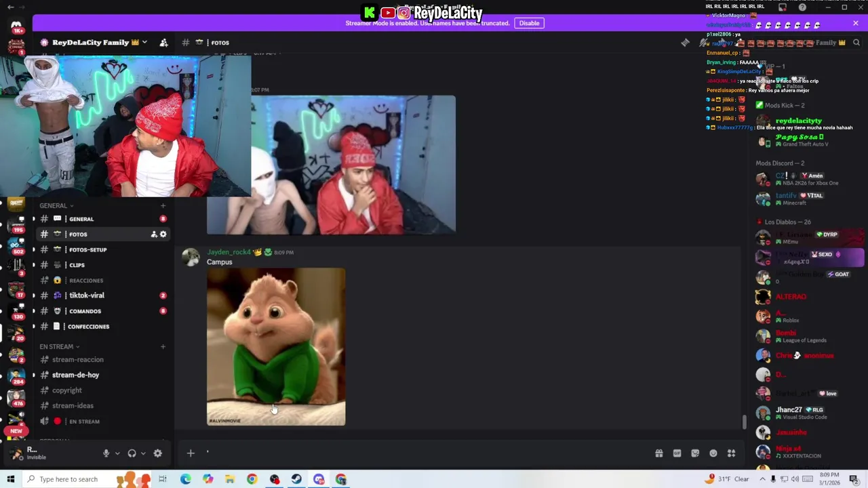This screenshot has width=868, height=488.
Task: Open the webcam screenshot photo in chat
Action: tap(331, 165)
